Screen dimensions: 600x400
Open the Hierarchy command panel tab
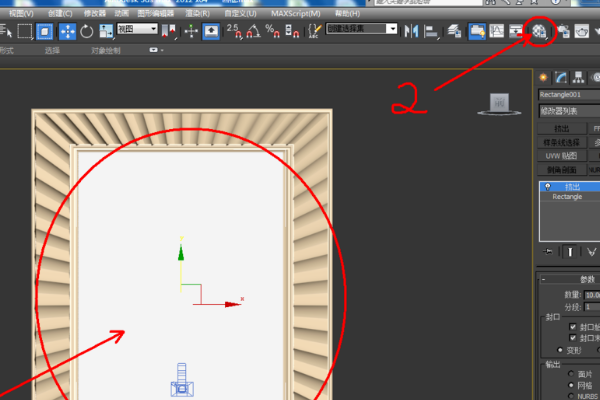point(578,78)
